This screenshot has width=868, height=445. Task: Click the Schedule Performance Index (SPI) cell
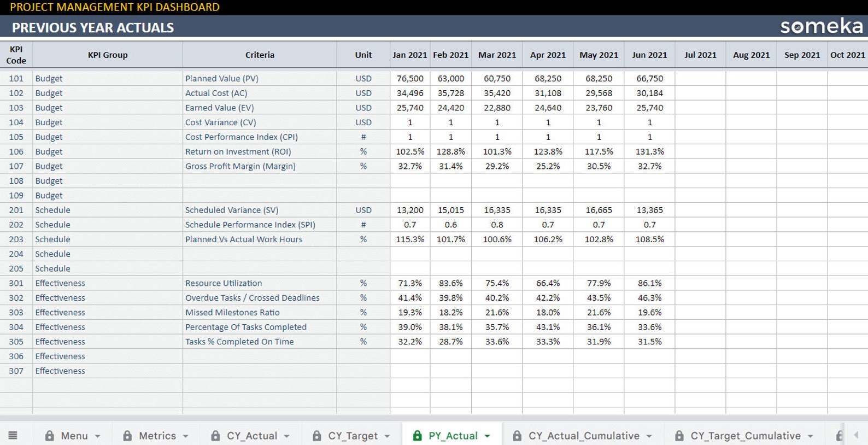click(x=260, y=225)
